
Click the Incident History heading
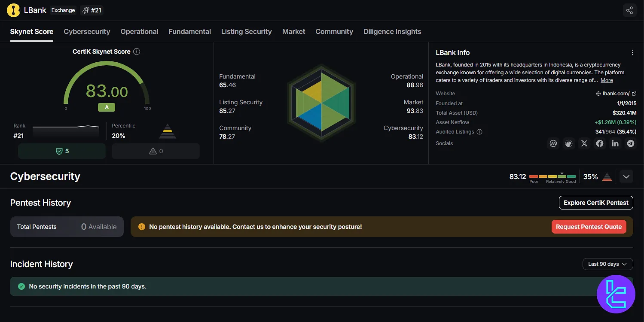tap(41, 264)
